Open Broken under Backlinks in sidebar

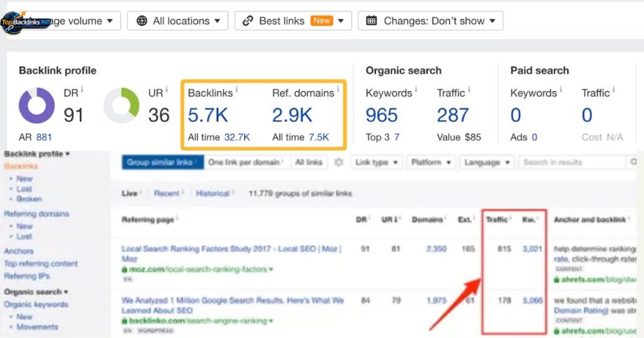point(29,199)
